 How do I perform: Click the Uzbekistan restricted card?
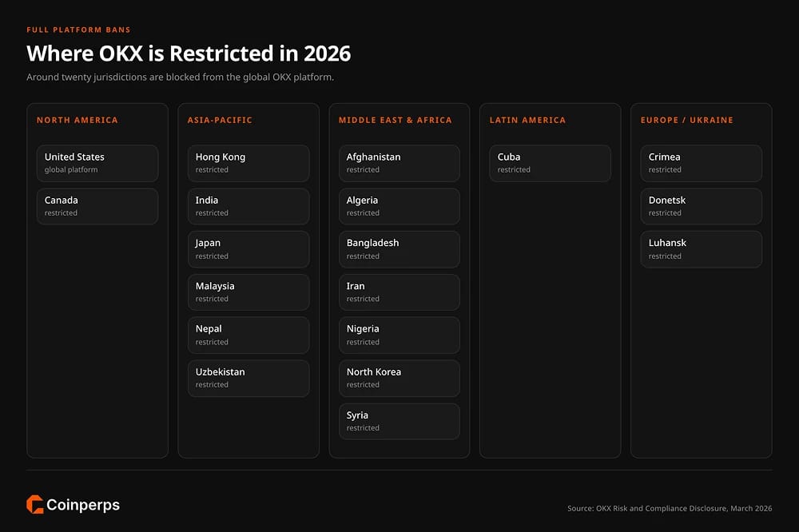pyautogui.click(x=248, y=379)
